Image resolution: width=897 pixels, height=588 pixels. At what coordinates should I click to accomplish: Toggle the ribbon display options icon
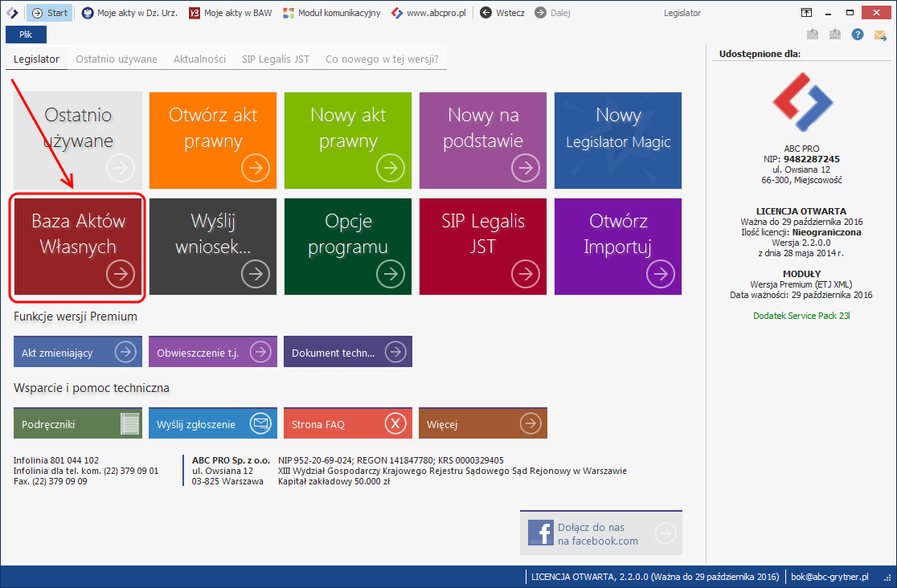tap(806, 13)
